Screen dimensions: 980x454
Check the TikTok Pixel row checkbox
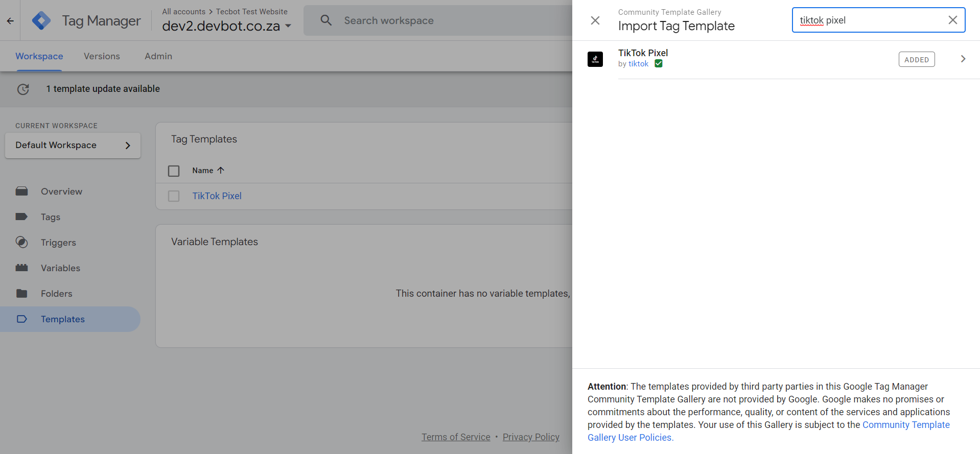coord(174,196)
